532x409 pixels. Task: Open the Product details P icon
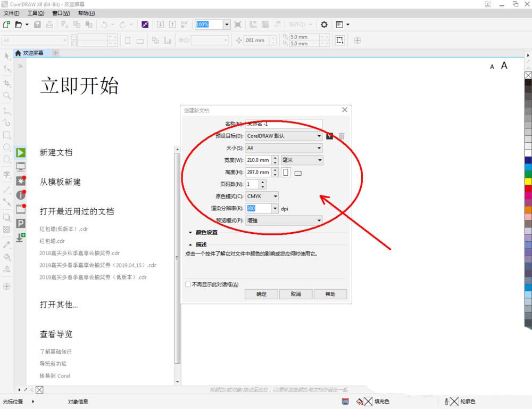coord(21,223)
